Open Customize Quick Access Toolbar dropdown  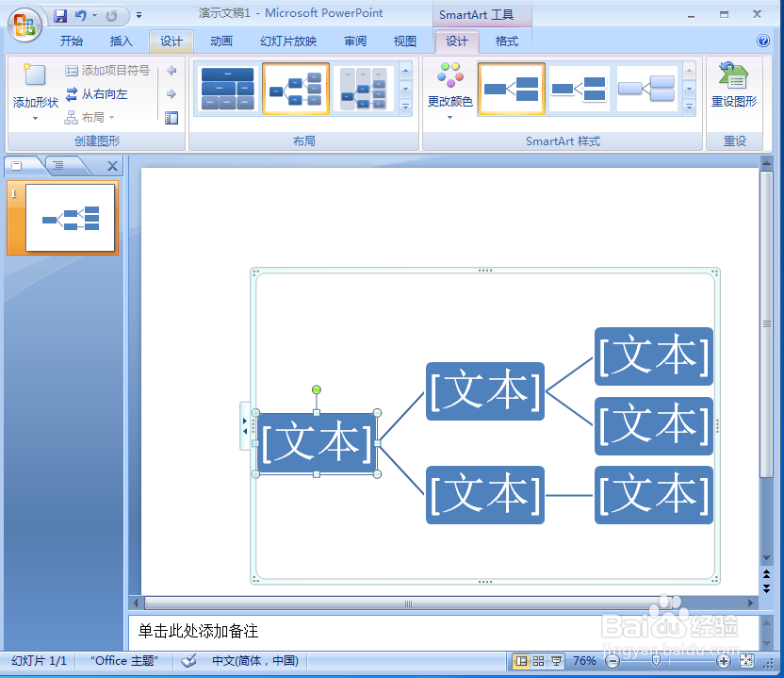click(x=139, y=15)
